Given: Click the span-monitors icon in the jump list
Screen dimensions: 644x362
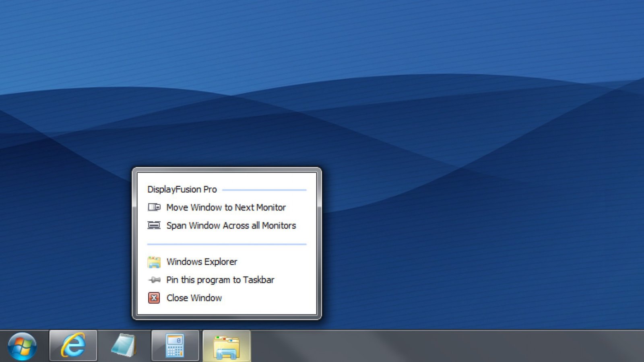Looking at the screenshot, I should (x=154, y=225).
